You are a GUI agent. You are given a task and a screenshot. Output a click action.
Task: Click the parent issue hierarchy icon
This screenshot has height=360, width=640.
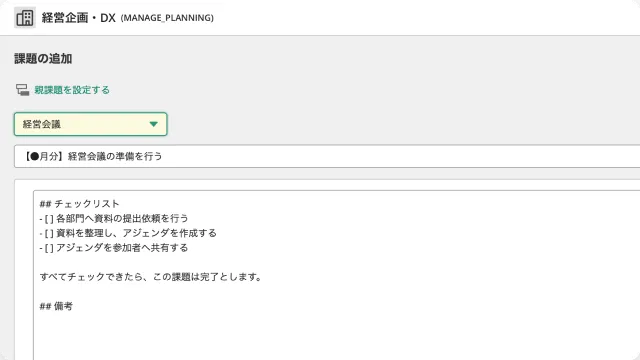[x=22, y=90]
